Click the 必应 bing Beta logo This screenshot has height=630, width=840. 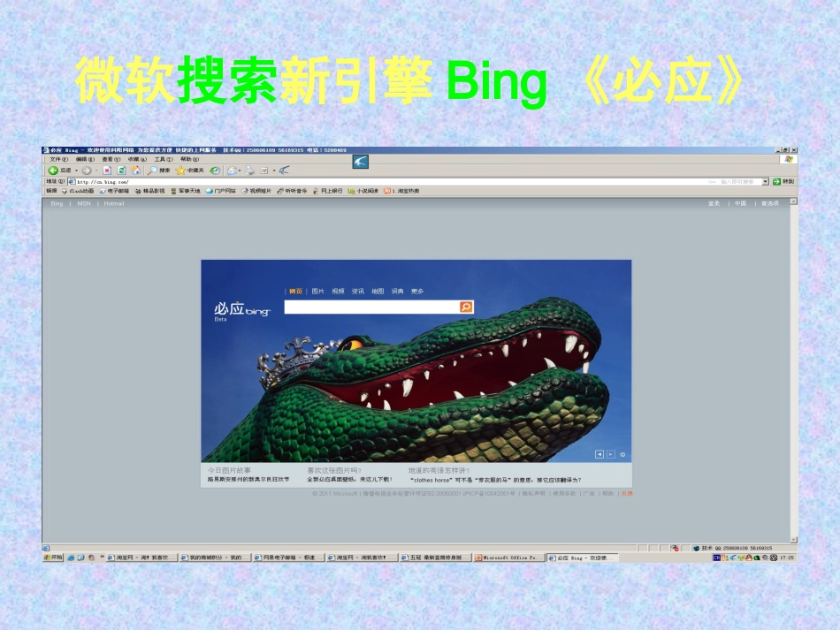tap(242, 311)
